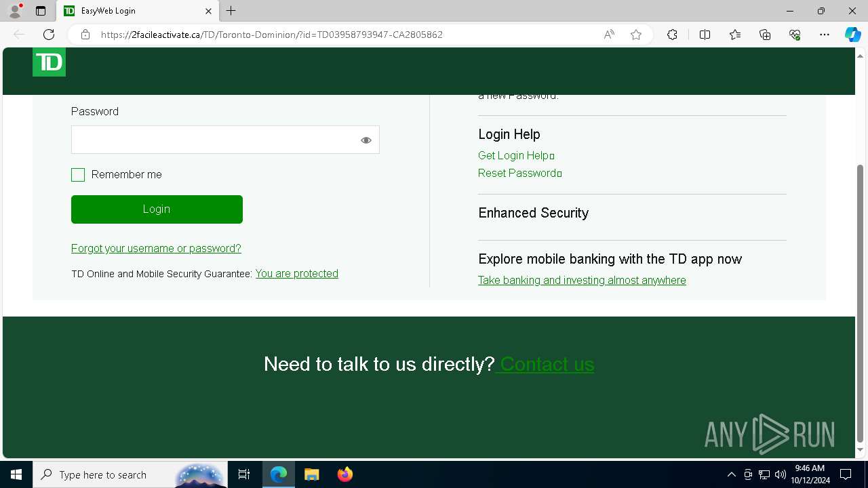Image resolution: width=868 pixels, height=488 pixels.
Task: Show hidden system tray icons
Action: tap(731, 474)
